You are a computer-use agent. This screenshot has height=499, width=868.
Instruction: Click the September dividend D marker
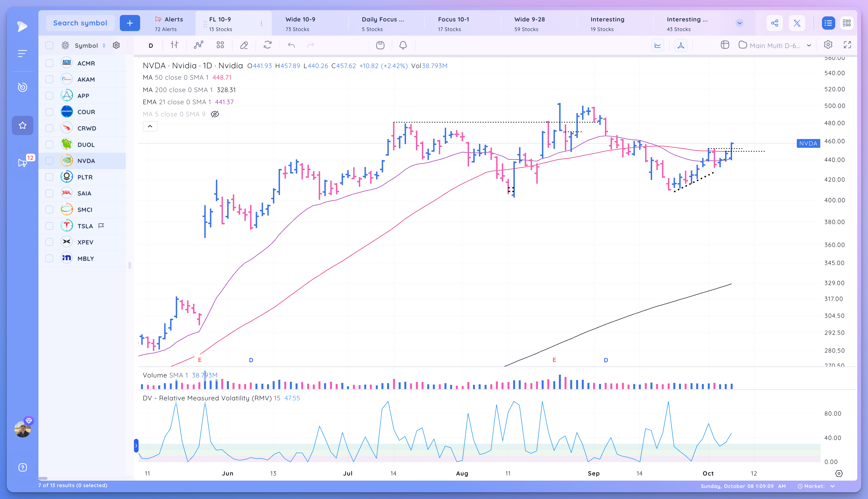pos(606,360)
